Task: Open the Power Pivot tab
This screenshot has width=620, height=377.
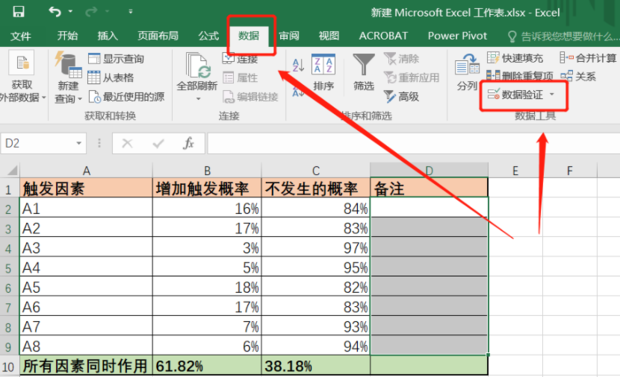Action: 457,36
